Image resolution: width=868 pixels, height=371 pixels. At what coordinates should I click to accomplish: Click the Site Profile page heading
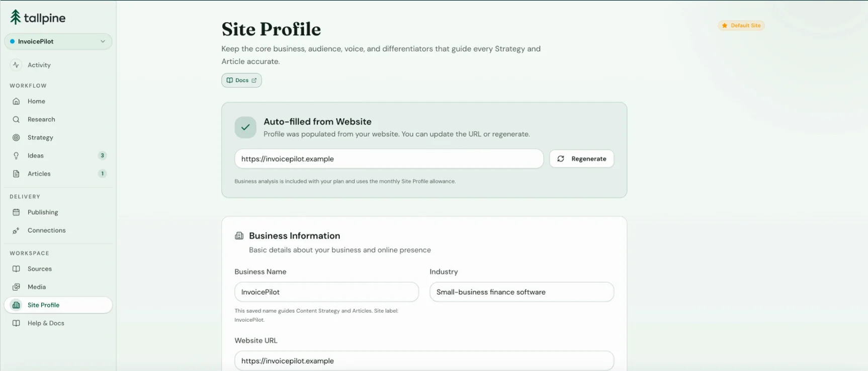[271, 29]
